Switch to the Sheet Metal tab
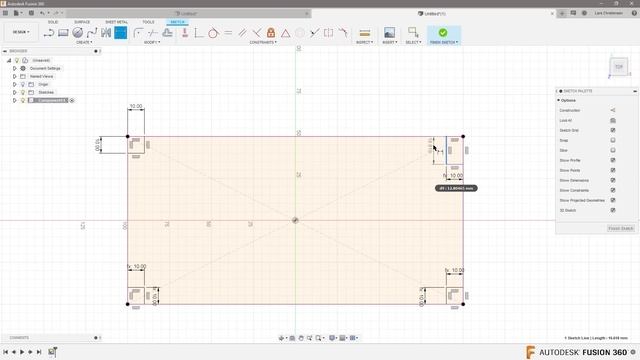Viewport: 640px width, 360px height. coord(116,22)
